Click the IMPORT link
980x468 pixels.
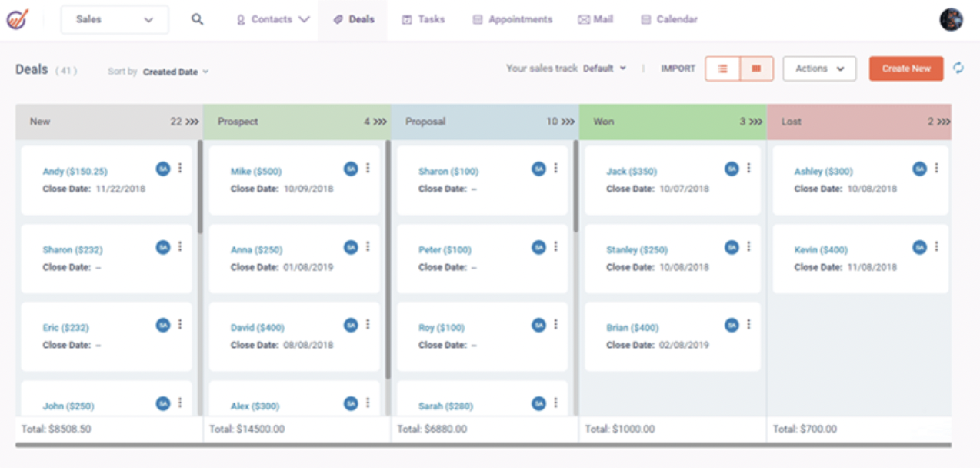[x=678, y=69]
